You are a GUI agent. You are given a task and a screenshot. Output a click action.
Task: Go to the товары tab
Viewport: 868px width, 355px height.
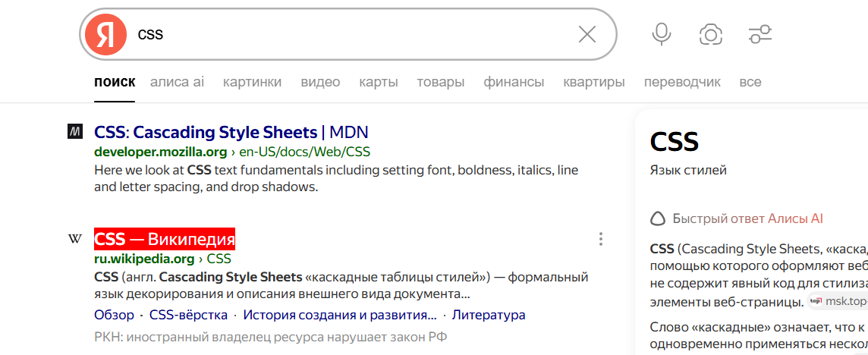click(x=441, y=83)
